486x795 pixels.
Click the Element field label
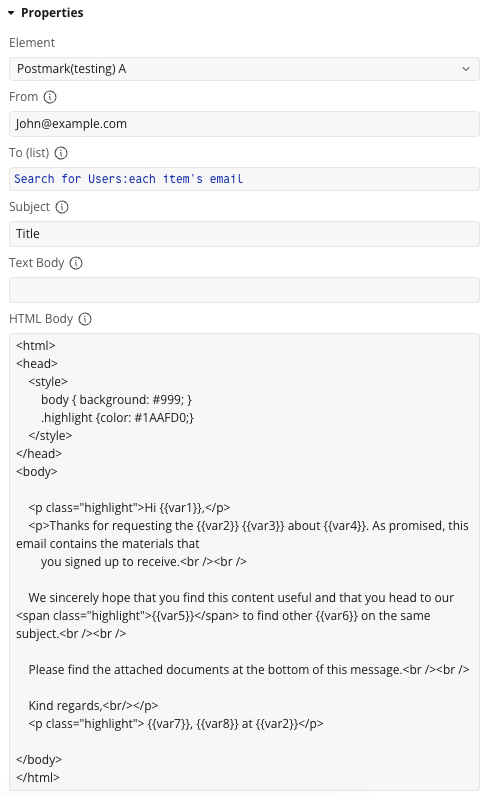[x=32, y=43]
